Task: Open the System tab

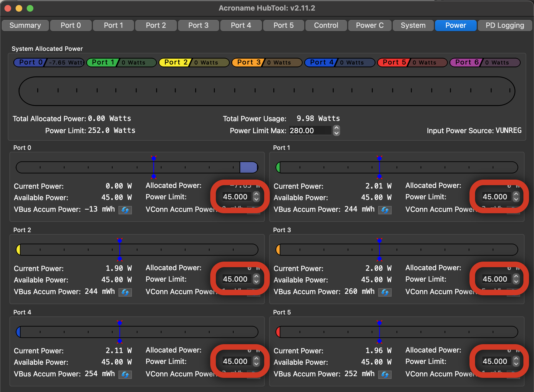Action: click(x=413, y=25)
